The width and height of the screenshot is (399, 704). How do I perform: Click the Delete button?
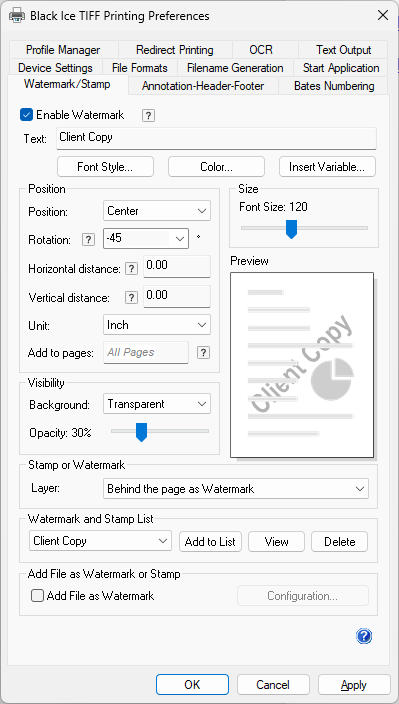point(339,541)
